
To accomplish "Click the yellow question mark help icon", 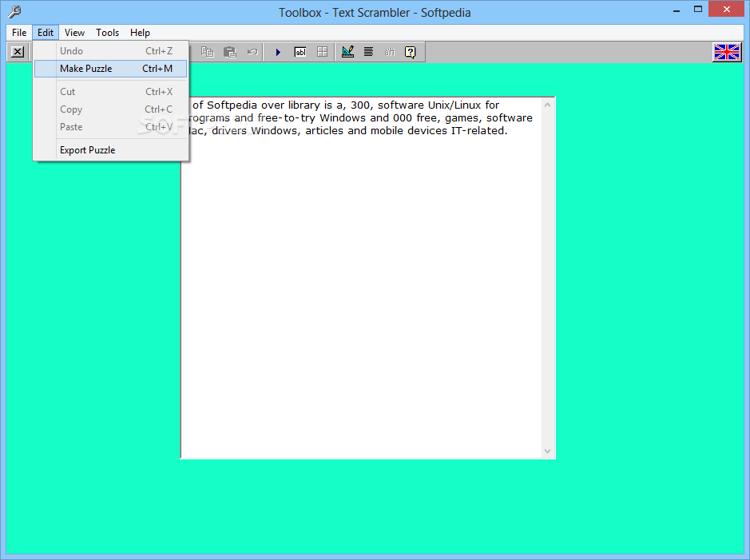I will [411, 52].
